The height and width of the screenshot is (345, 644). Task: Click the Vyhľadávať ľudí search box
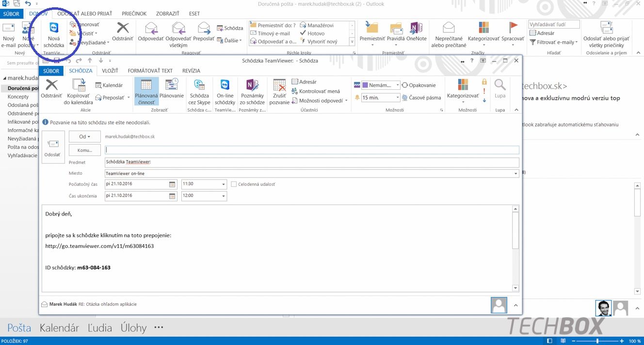pos(554,24)
